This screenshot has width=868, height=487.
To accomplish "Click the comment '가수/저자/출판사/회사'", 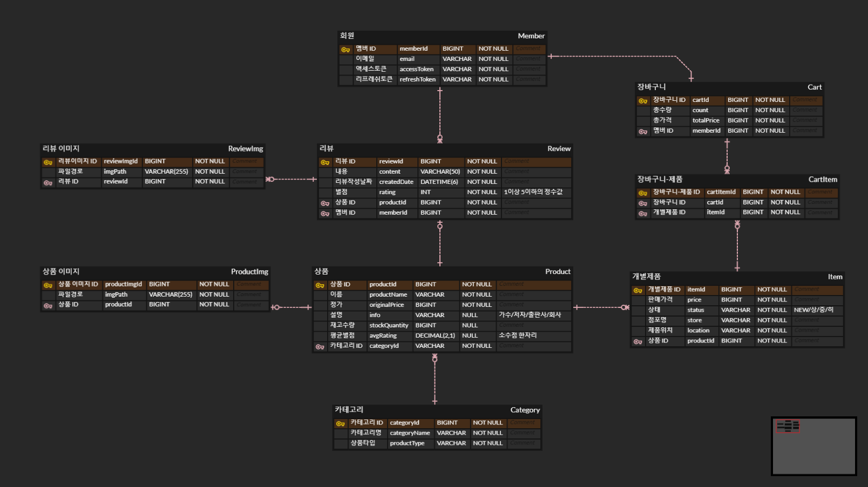I will pos(530,315).
